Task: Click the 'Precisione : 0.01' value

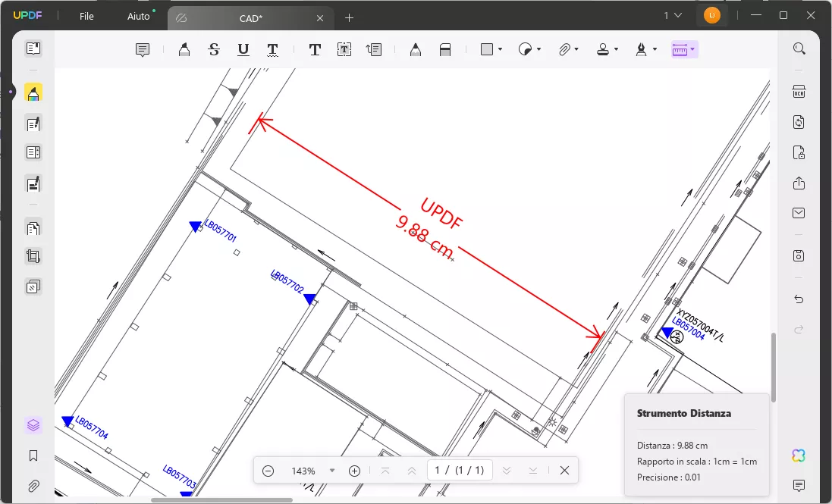Action: pos(669,477)
